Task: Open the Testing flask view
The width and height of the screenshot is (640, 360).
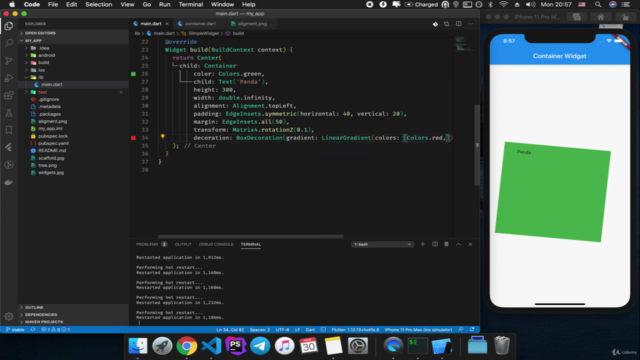Action: (9, 113)
